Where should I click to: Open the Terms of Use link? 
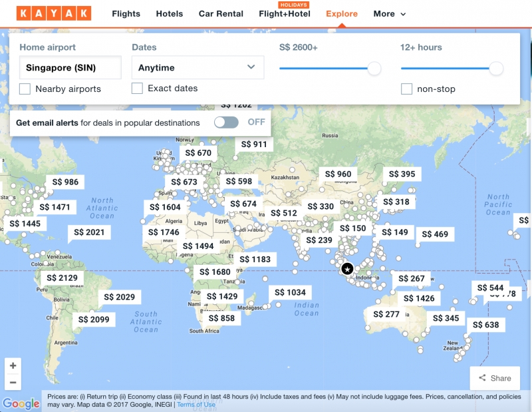(x=196, y=405)
